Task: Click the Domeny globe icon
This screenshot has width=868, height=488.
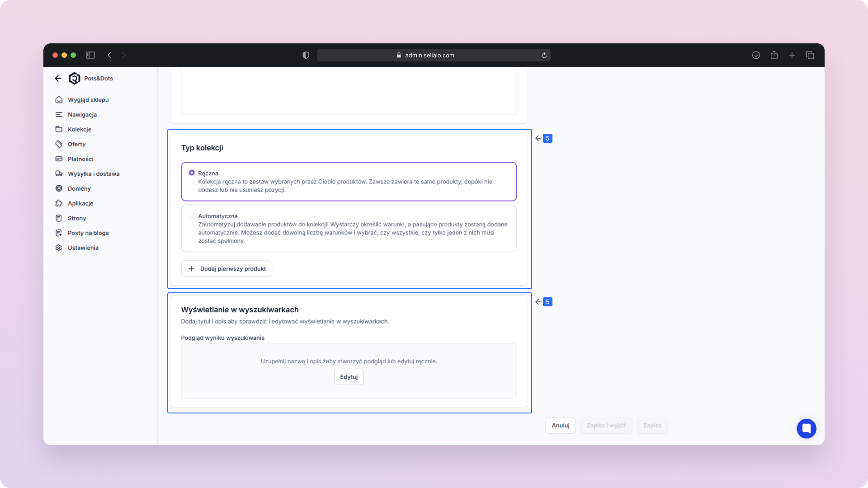Action: point(59,188)
